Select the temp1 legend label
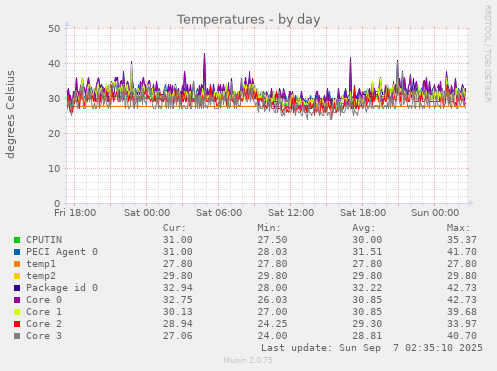 (41, 264)
